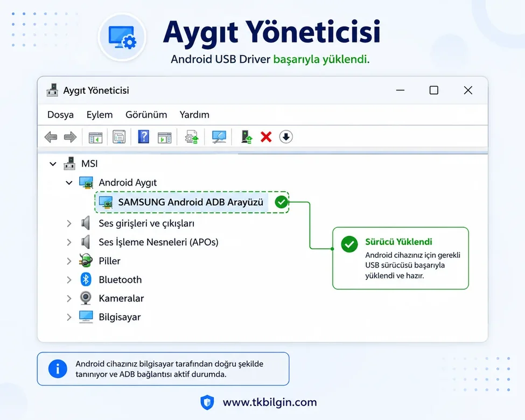
Task: Select Ses İşleme Nesneleri (APOs) label
Action: (x=158, y=242)
